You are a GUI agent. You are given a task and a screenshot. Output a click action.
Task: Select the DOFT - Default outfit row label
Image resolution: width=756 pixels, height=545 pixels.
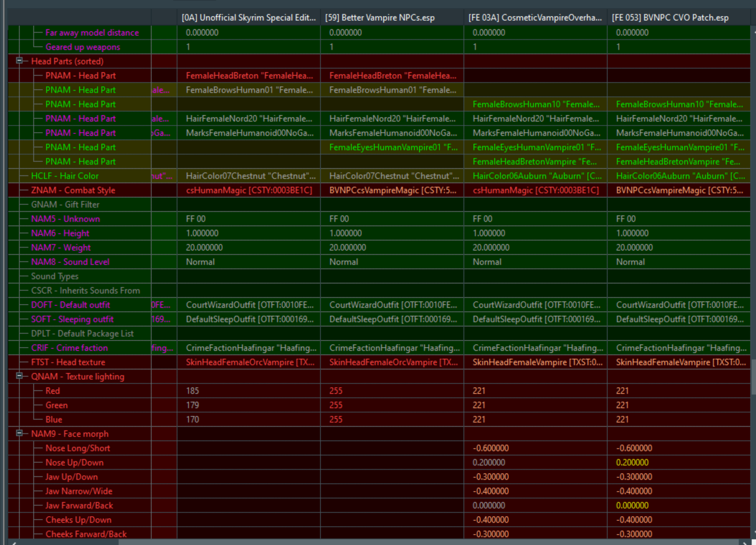pos(71,305)
